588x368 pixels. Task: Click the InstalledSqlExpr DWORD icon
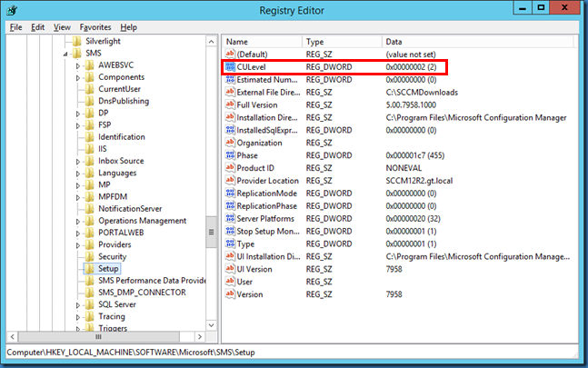coord(230,130)
